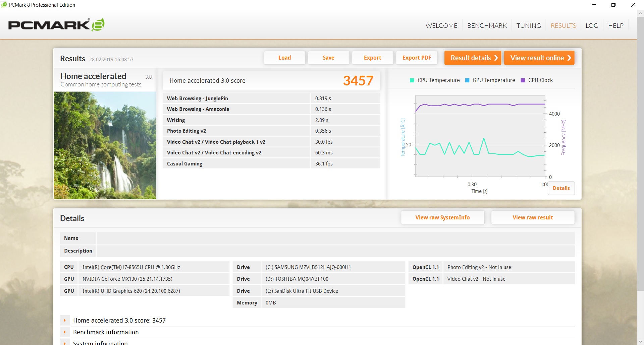Screen dimensions: 644x345
Task: Expand the Benchmark information section
Action: [65, 332]
